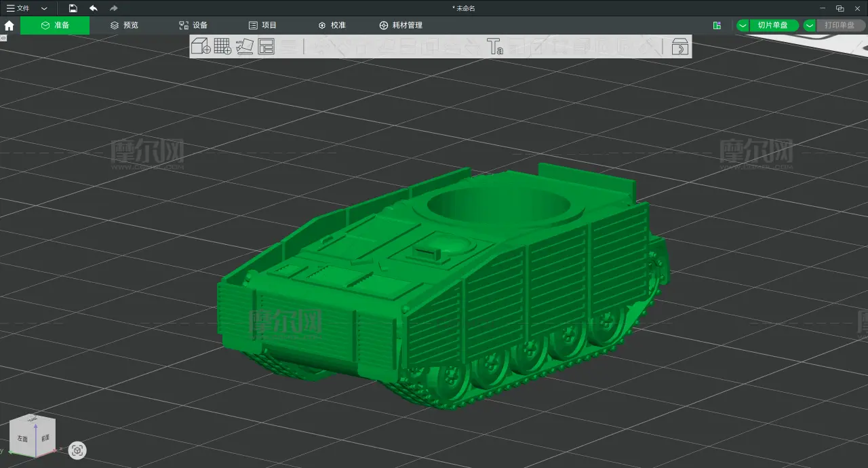Expand the slice options dropdown

point(743,25)
